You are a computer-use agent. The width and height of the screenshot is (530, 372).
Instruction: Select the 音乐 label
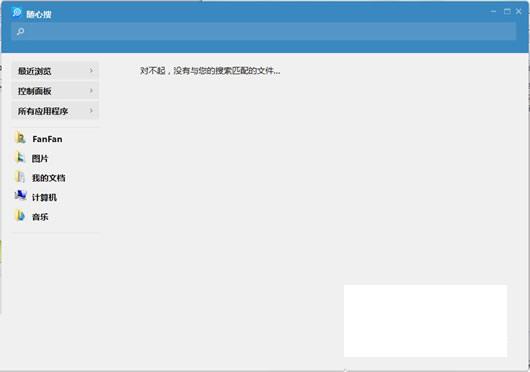click(x=40, y=217)
